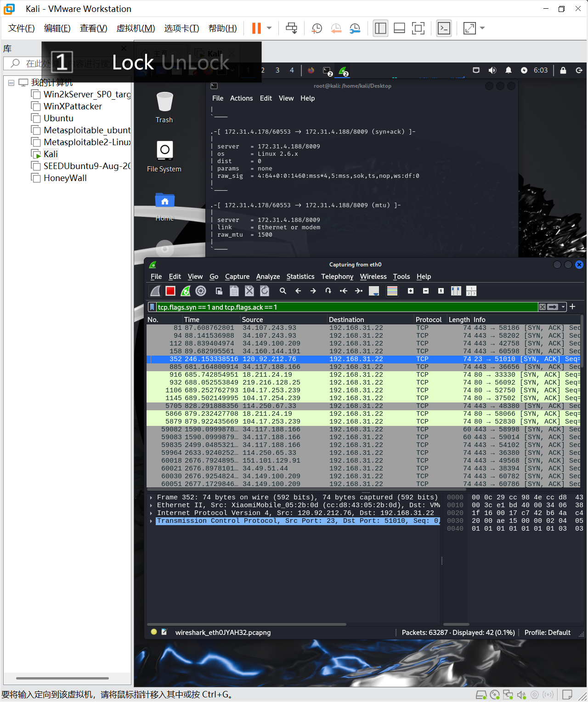The image size is (588, 702).
Task: Expand the Ethernet II detail row
Action: pyautogui.click(x=151, y=505)
